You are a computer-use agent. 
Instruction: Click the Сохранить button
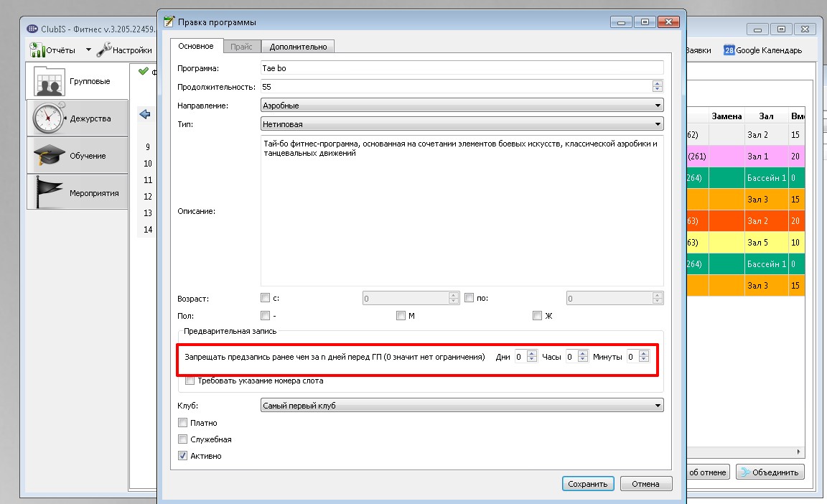[587, 483]
